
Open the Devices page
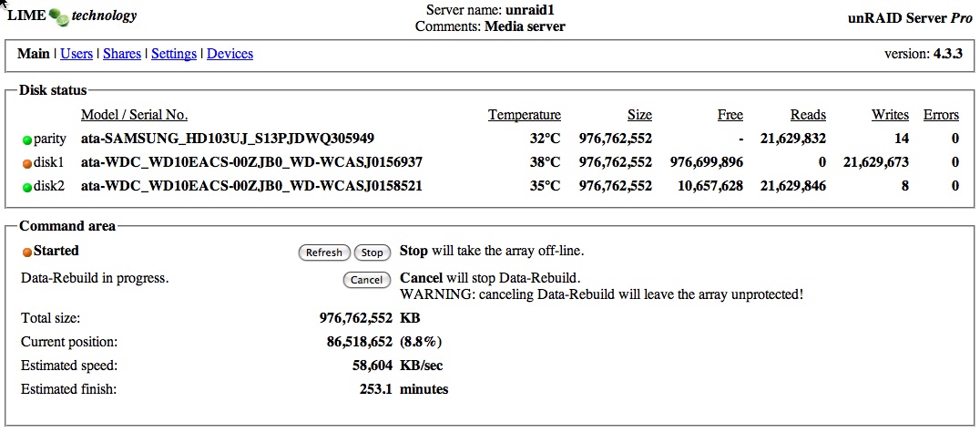(230, 54)
